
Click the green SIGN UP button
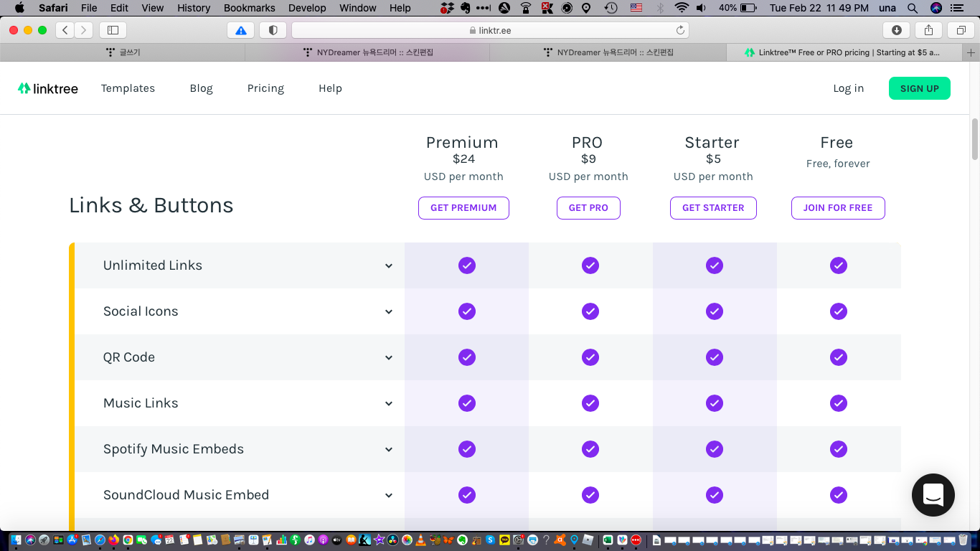point(920,88)
